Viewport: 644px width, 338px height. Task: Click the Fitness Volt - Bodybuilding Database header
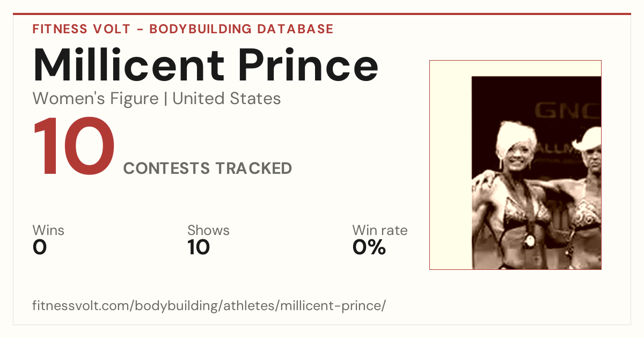[183, 29]
